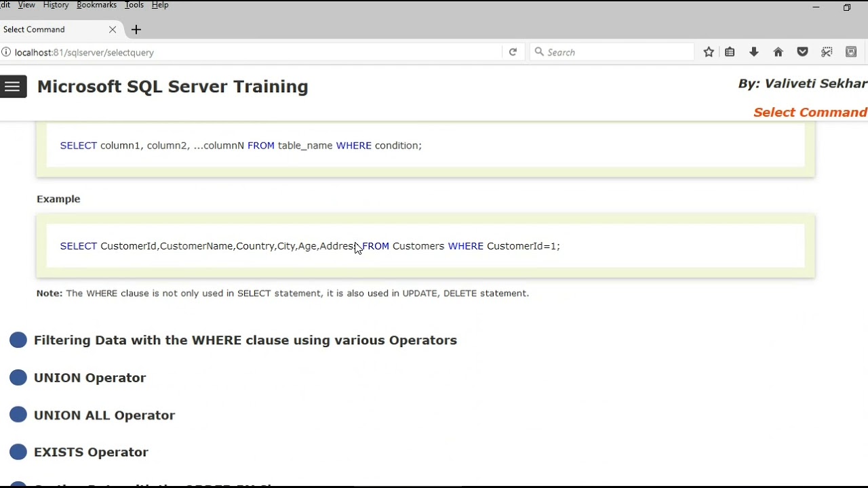Click the Example label
Viewport: 868px width, 488px height.
(x=58, y=199)
